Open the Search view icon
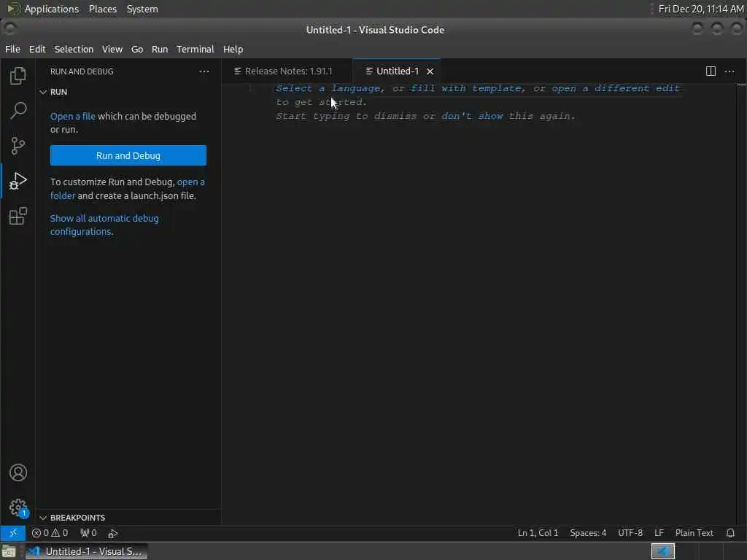This screenshot has height=560, width=747. [18, 111]
